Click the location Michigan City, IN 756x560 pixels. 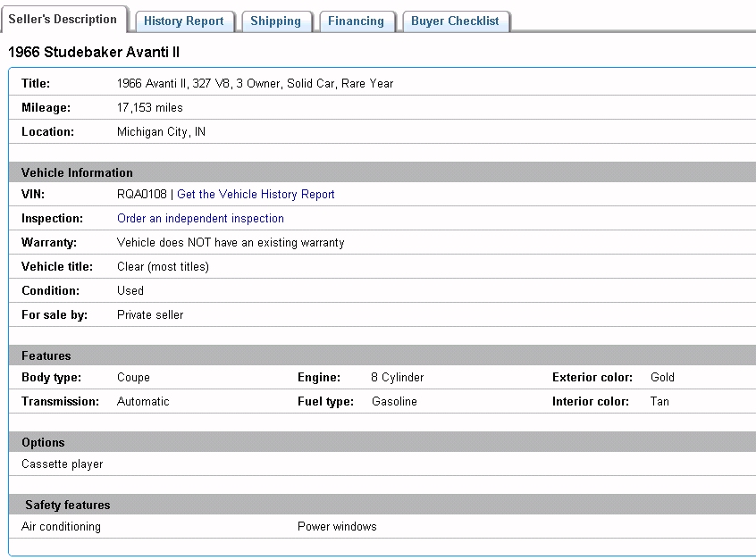[161, 131]
